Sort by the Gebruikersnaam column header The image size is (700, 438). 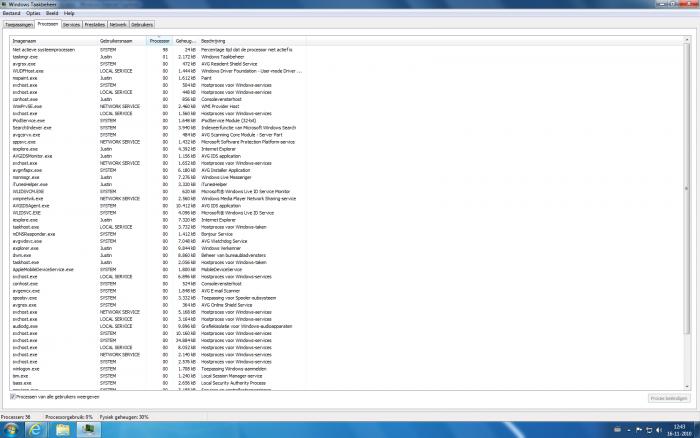tap(122, 41)
